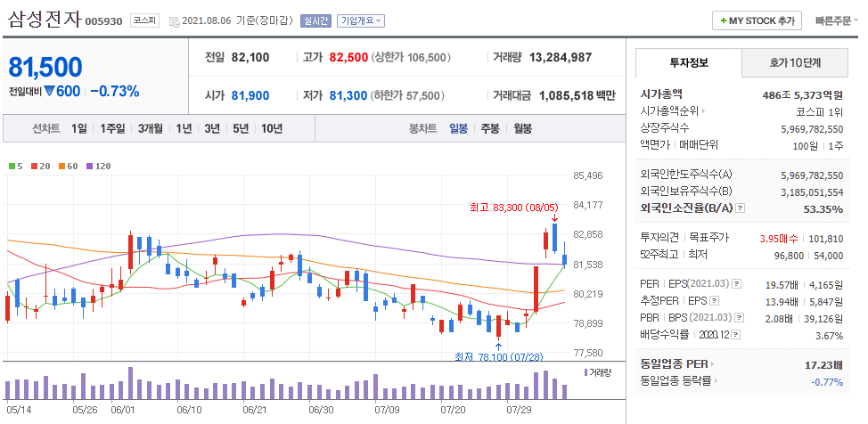This screenshot has height=424, width=868.
Task: Switch to the 투자정보 tab
Action: pos(689,62)
